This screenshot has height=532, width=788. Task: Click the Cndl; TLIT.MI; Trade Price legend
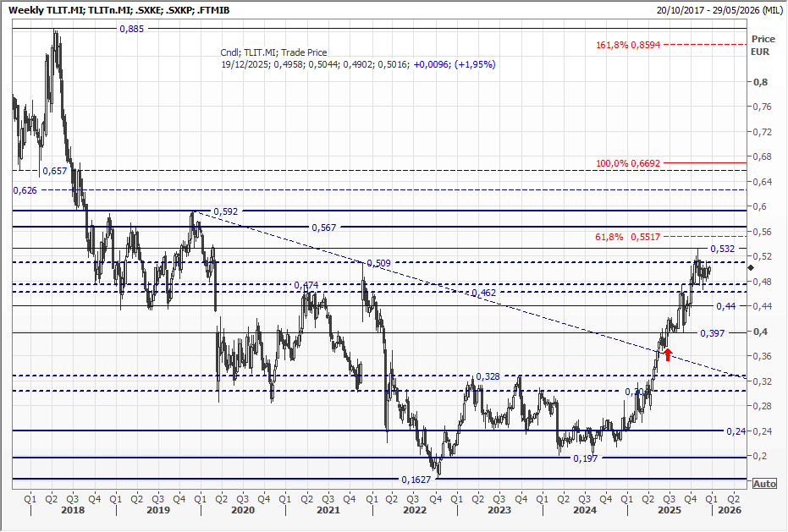click(273, 52)
